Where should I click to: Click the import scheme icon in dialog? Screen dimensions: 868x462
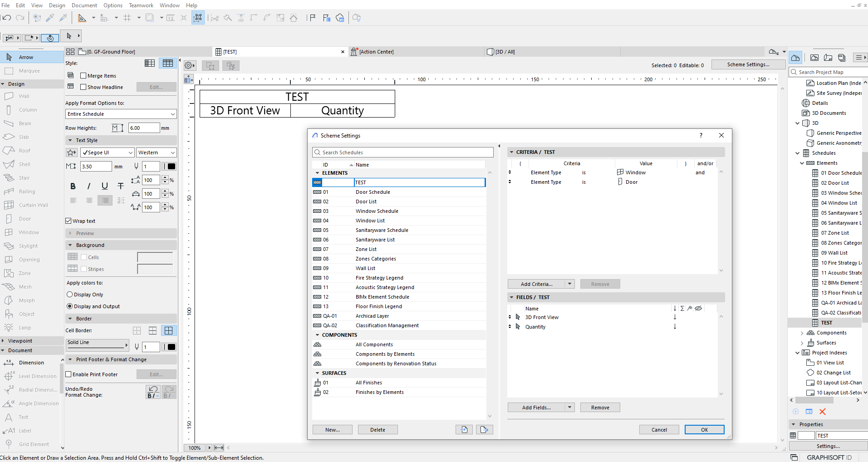click(464, 430)
